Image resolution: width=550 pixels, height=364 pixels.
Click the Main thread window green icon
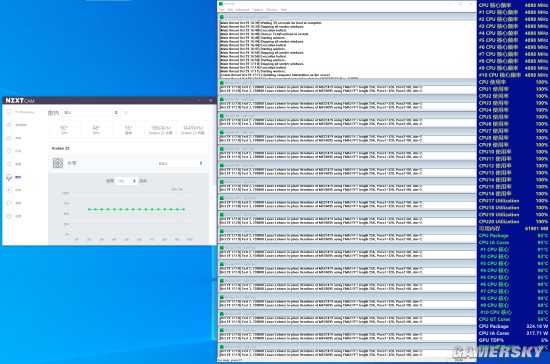[x=222, y=16]
